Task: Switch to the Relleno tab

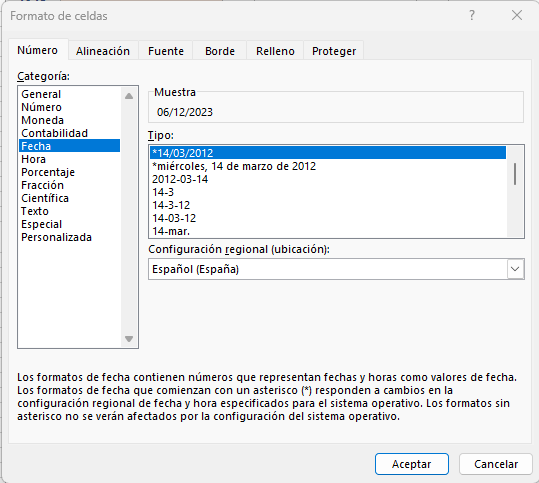Action: pyautogui.click(x=275, y=51)
